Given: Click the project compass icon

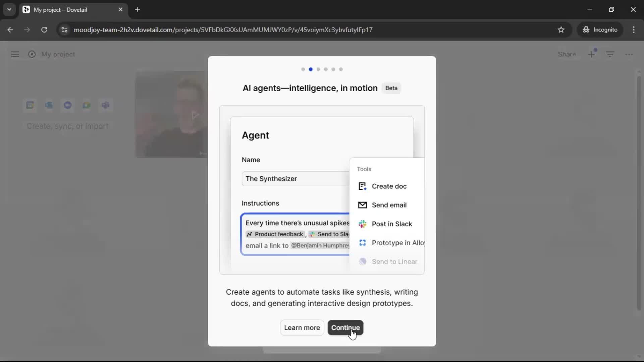Looking at the screenshot, I should [x=32, y=54].
